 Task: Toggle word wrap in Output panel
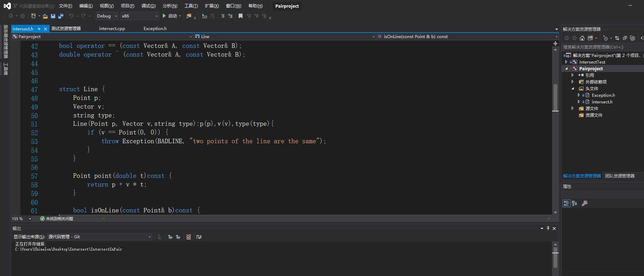[x=199, y=237]
